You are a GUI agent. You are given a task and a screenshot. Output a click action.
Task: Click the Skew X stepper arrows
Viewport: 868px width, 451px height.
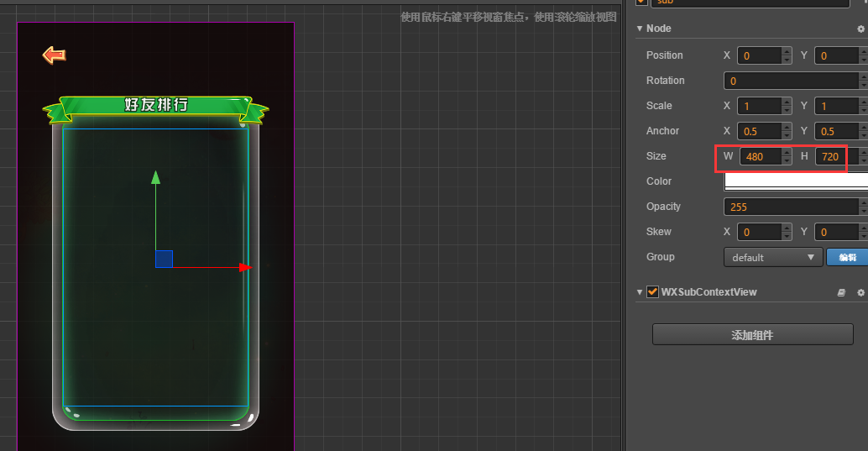tap(787, 232)
